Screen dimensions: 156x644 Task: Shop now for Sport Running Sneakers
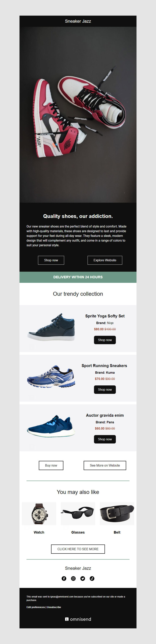105,389
